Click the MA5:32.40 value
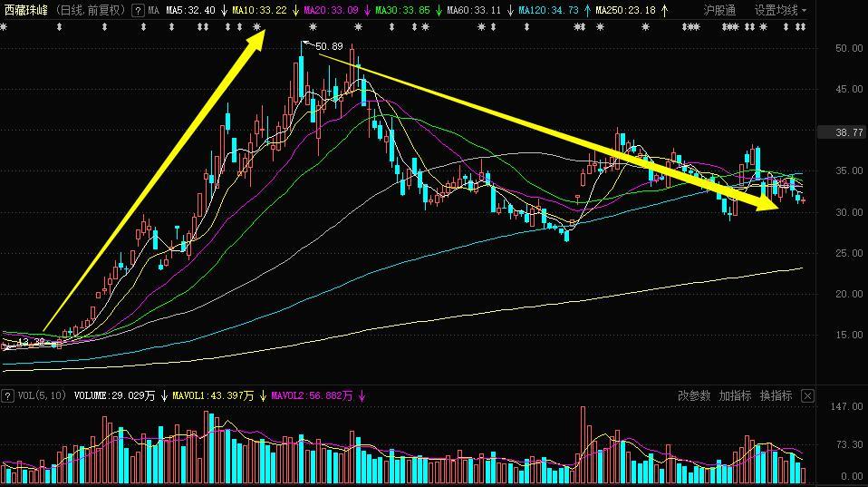Viewport: 868px width, 487px height. [x=190, y=10]
